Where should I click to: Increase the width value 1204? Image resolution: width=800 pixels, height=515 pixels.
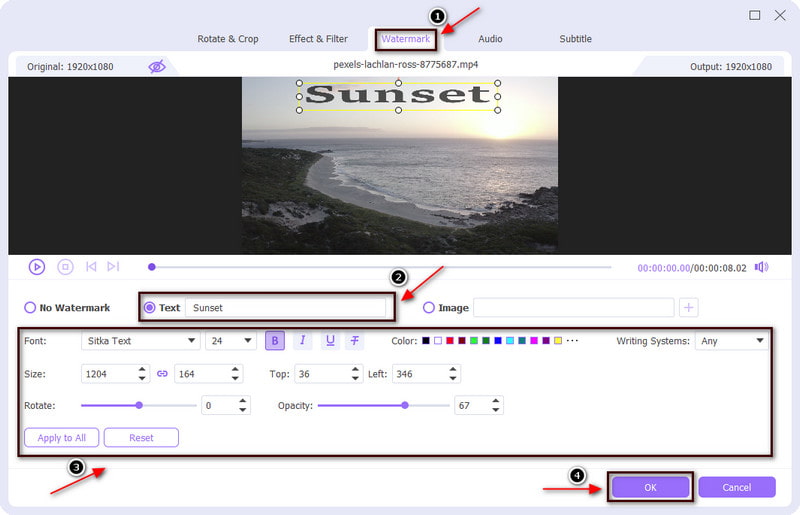[x=142, y=369]
